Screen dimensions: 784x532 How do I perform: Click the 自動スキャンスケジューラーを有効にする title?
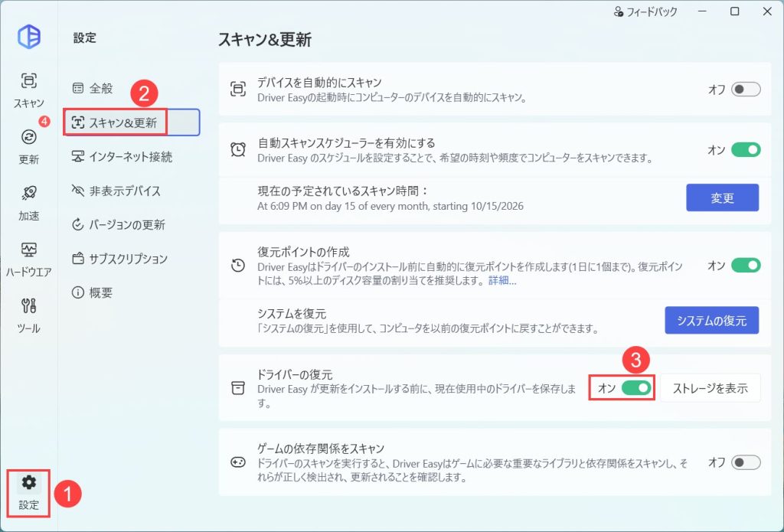(x=347, y=143)
